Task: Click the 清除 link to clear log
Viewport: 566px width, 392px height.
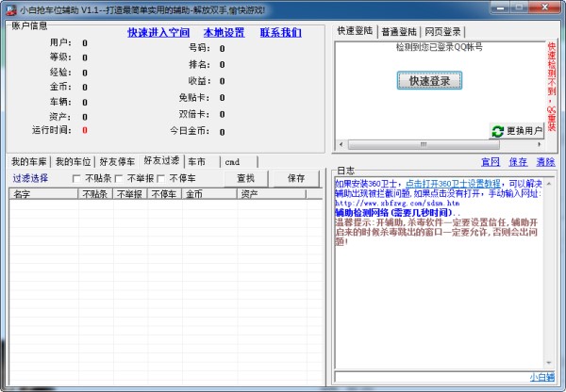Action: coord(545,162)
